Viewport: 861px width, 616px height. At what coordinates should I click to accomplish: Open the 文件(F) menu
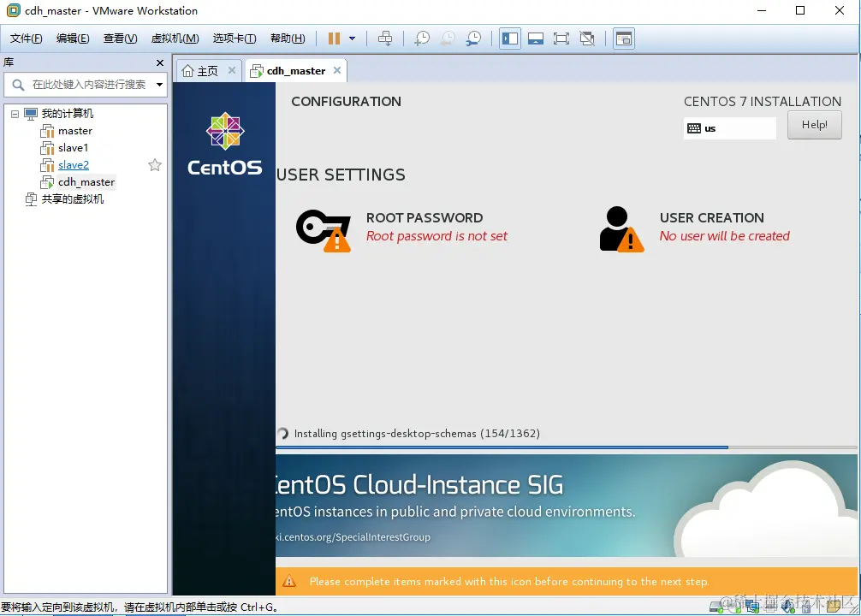[27, 38]
